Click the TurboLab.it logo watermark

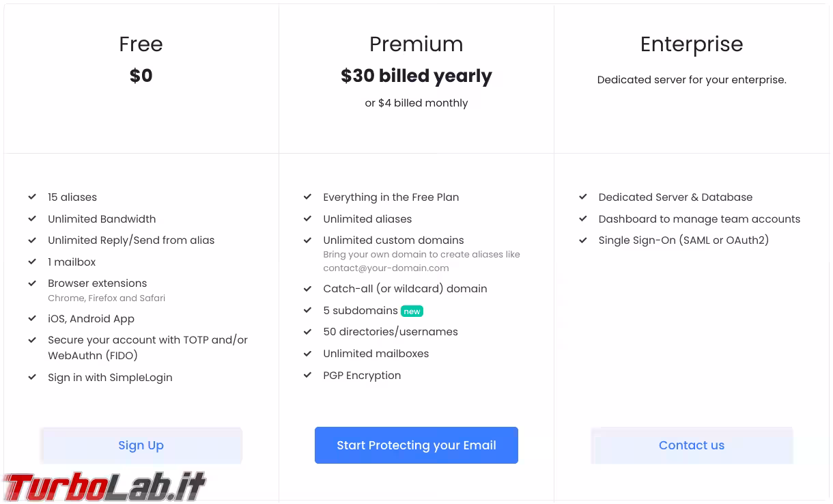[104, 486]
